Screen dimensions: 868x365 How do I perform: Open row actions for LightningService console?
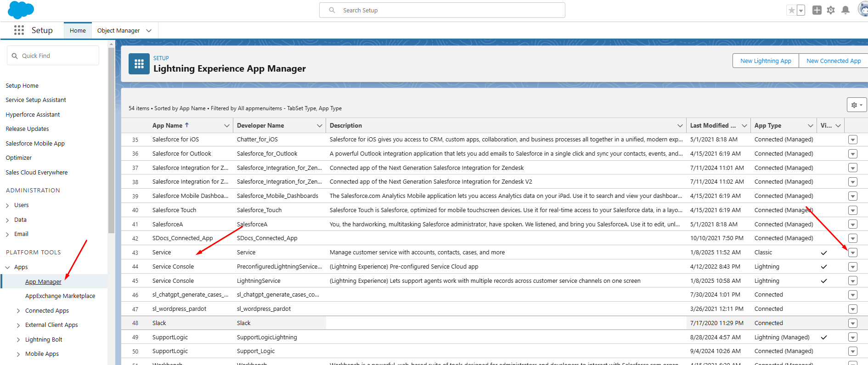point(853,281)
